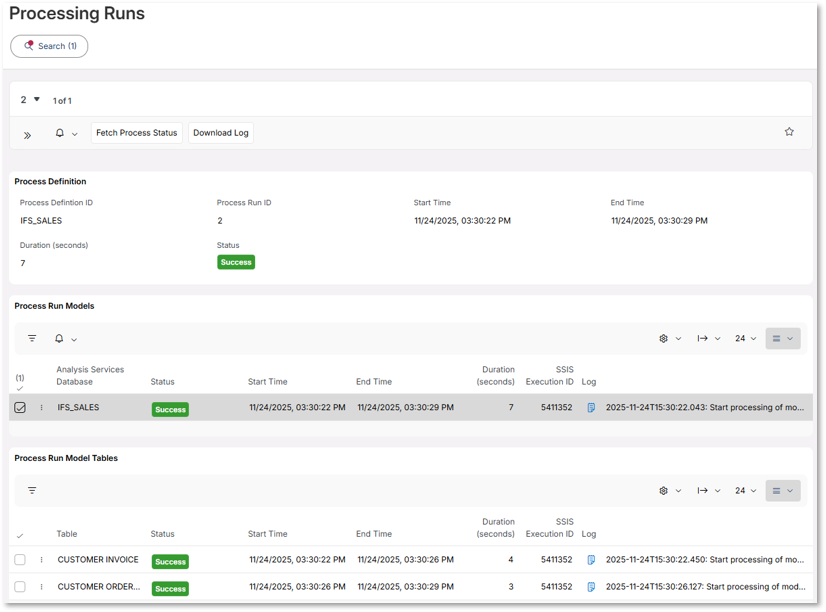Viewport: 826px width, 612px height.
Task: Click the Process Definition Success status badge
Action: click(x=236, y=262)
